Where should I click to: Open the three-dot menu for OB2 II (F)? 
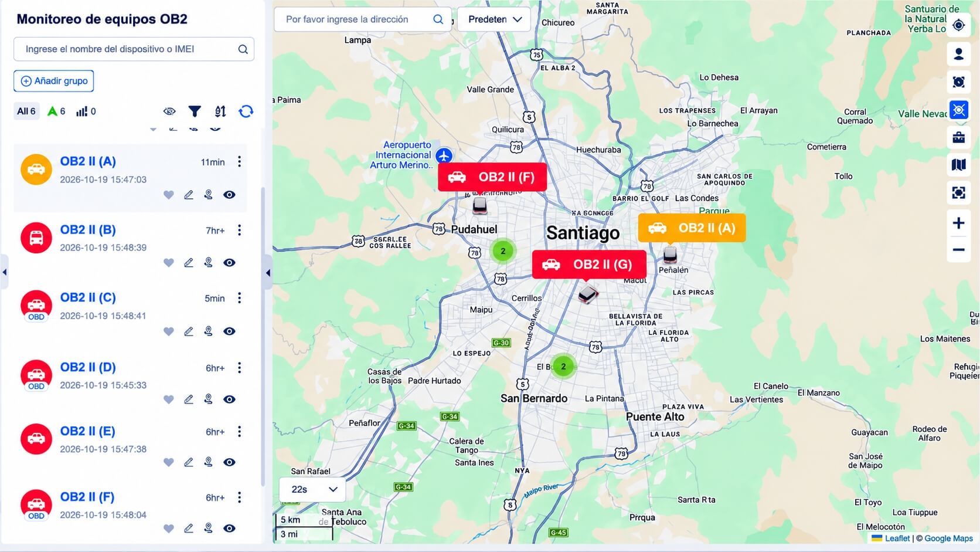tap(239, 497)
